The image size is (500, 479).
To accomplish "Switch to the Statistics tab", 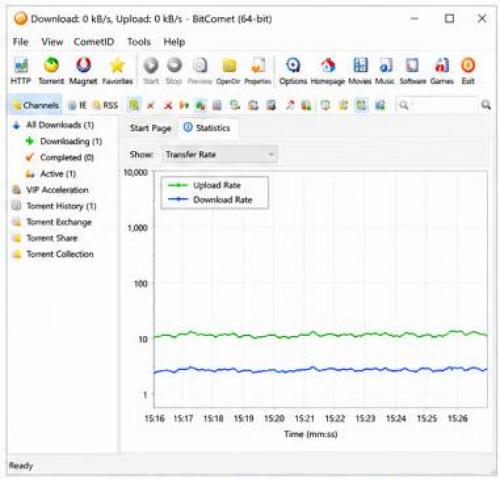I will coord(207,128).
